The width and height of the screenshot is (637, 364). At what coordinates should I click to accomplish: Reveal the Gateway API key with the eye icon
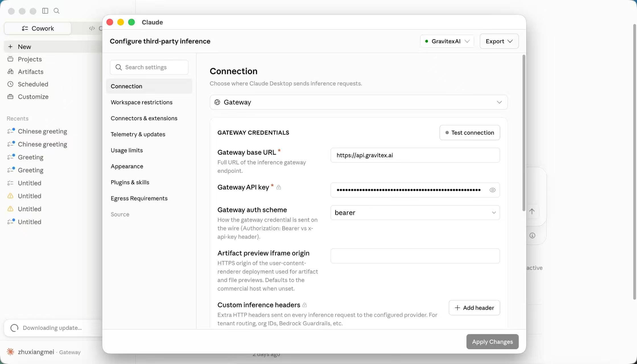point(492,190)
